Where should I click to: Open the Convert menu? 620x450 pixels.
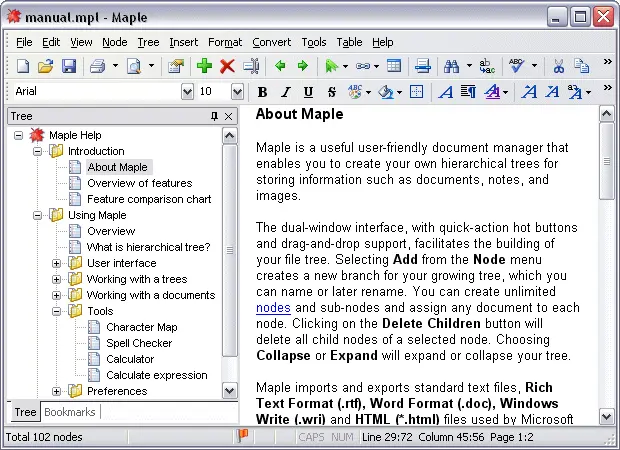pyautogui.click(x=271, y=42)
